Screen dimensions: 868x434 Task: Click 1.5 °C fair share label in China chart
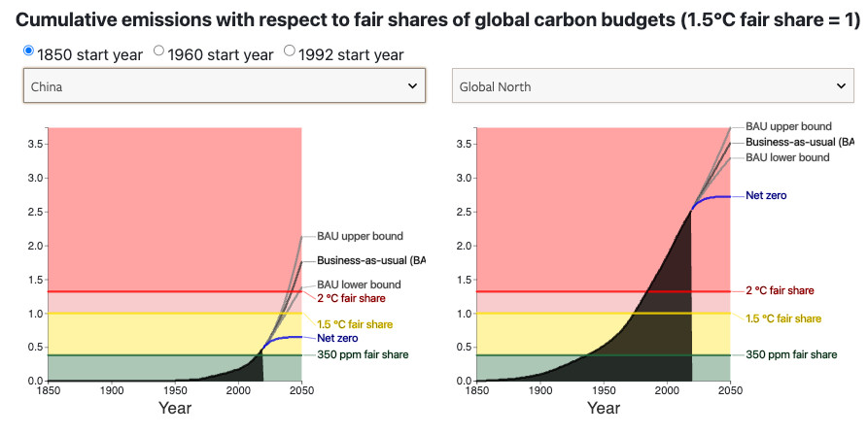[x=355, y=324]
